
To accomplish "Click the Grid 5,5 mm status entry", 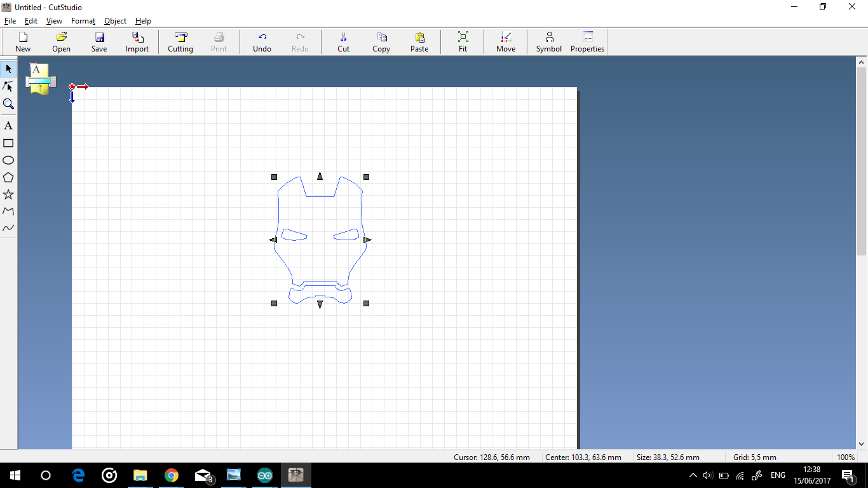I will (755, 457).
